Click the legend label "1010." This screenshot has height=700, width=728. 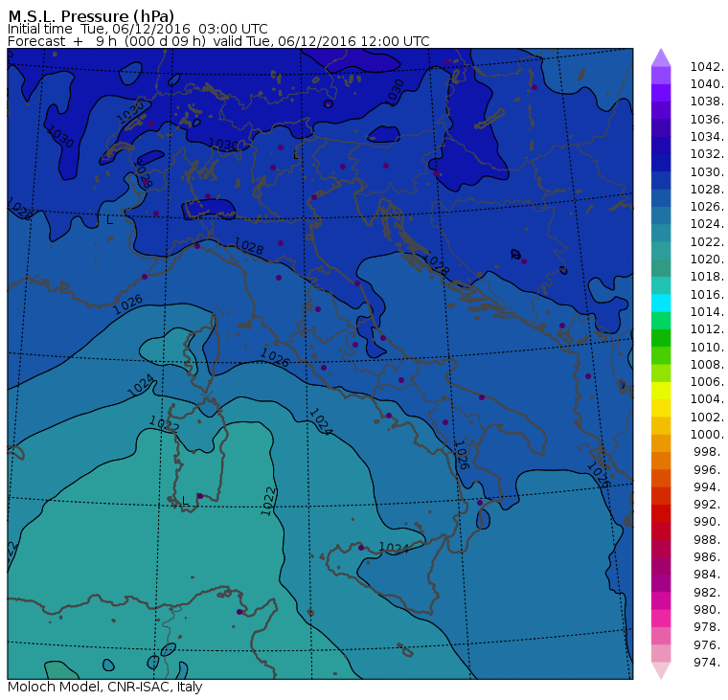click(707, 347)
